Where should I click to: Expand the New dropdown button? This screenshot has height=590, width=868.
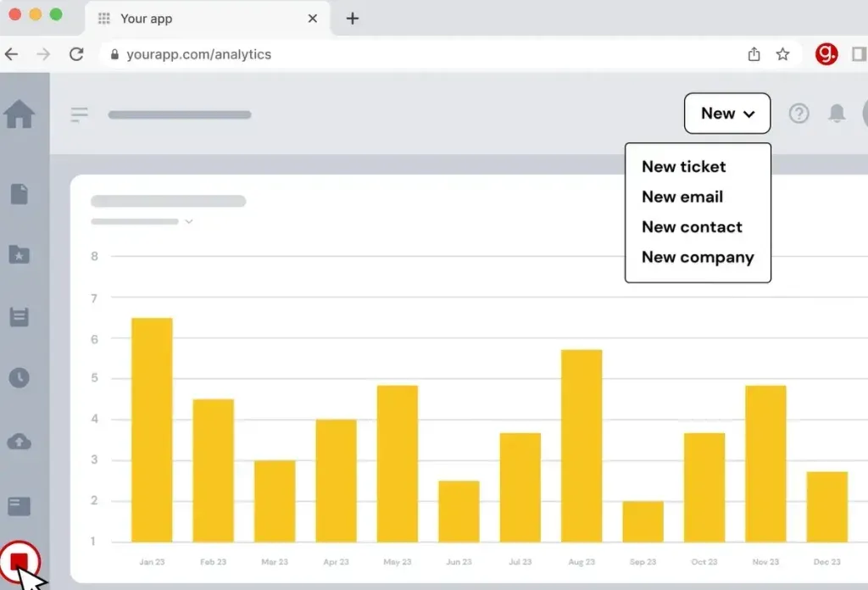[727, 114]
